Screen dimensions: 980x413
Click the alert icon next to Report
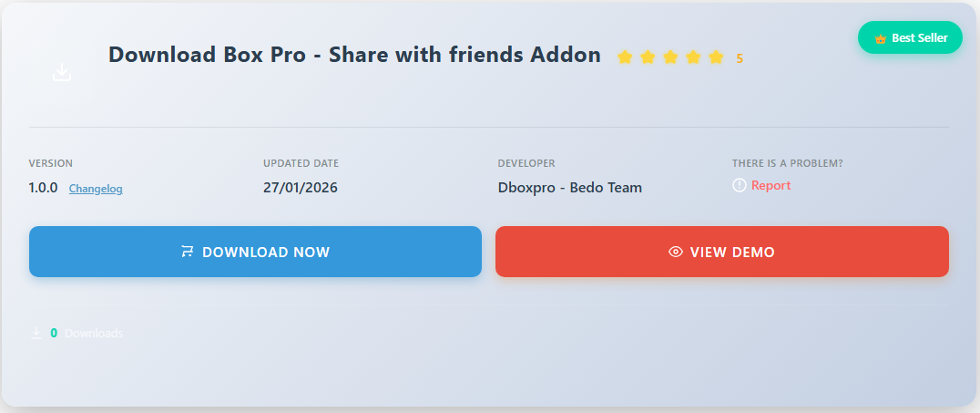[x=740, y=185]
